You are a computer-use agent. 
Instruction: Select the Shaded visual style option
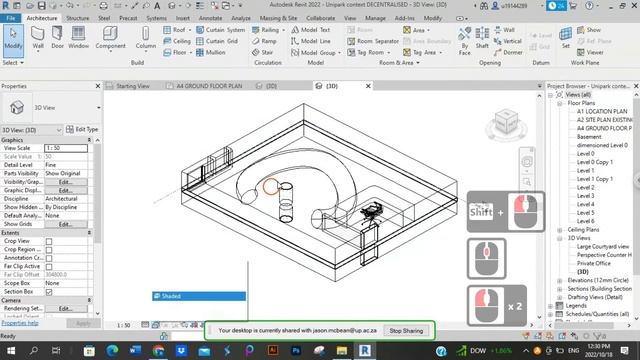click(199, 296)
